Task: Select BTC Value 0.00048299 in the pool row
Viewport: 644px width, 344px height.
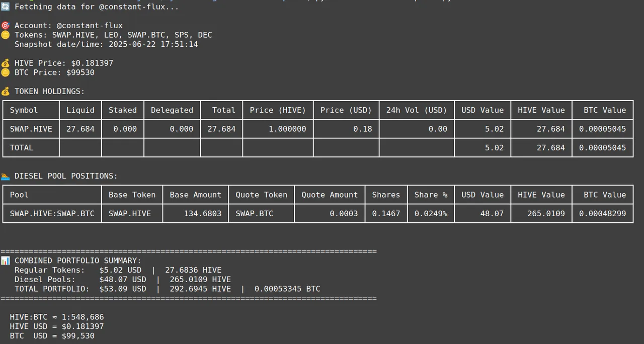Action: [603, 213]
